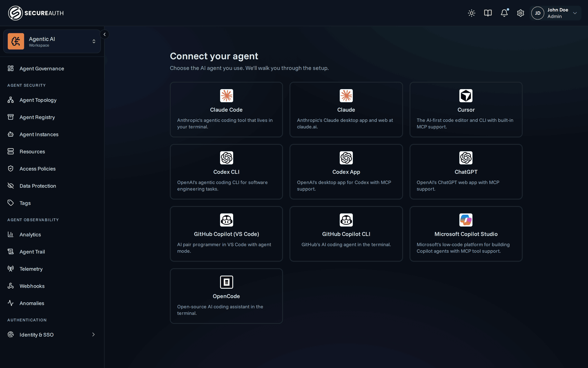Click the Agent Trail scroll icon
The height and width of the screenshot is (368, 588).
(x=11, y=251)
